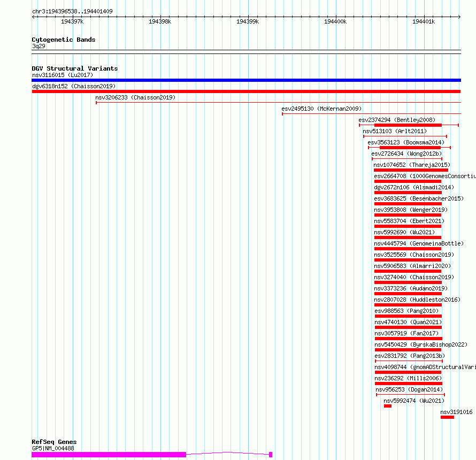Screen dimensions: 476x460
Task: Select nsv4098744 gnomAD structural variant
Action: click(x=425, y=367)
